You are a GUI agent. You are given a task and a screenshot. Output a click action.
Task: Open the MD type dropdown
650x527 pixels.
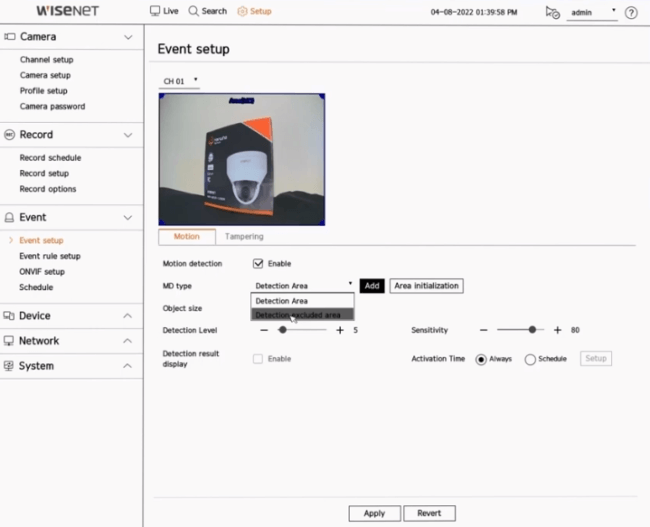tap(303, 286)
